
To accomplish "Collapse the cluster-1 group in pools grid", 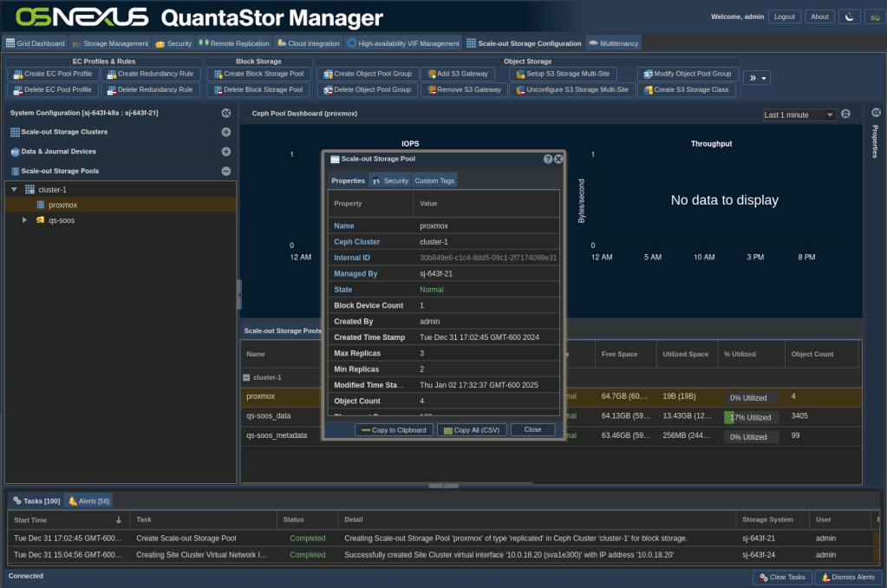I will [246, 378].
